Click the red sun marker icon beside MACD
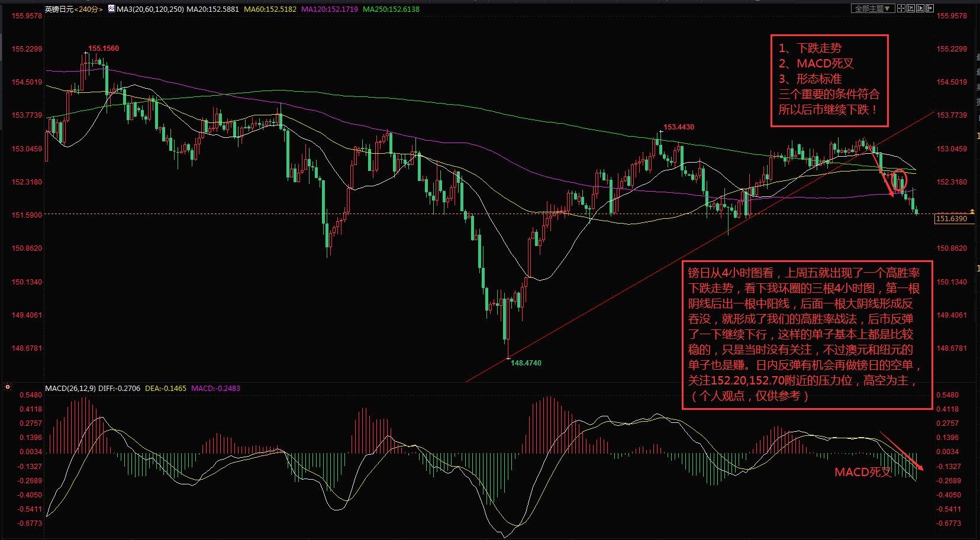The image size is (980, 540). pyautogui.click(x=8, y=387)
